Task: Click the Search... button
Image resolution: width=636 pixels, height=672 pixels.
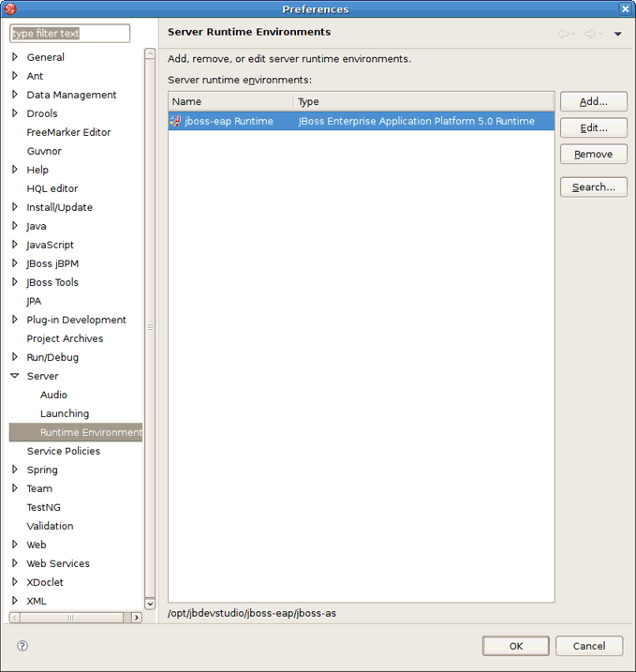Action: click(x=594, y=187)
